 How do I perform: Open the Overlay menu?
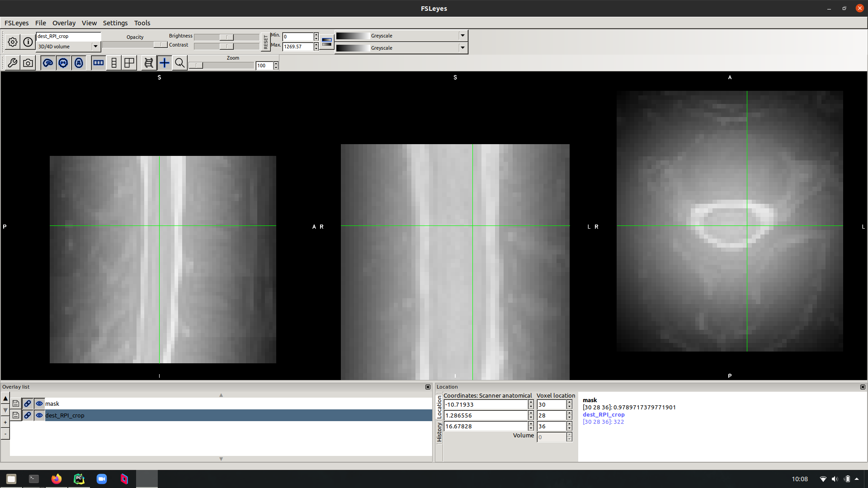64,23
